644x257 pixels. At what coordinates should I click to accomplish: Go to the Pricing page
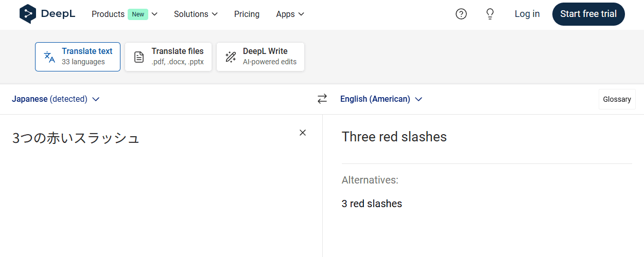tap(247, 14)
